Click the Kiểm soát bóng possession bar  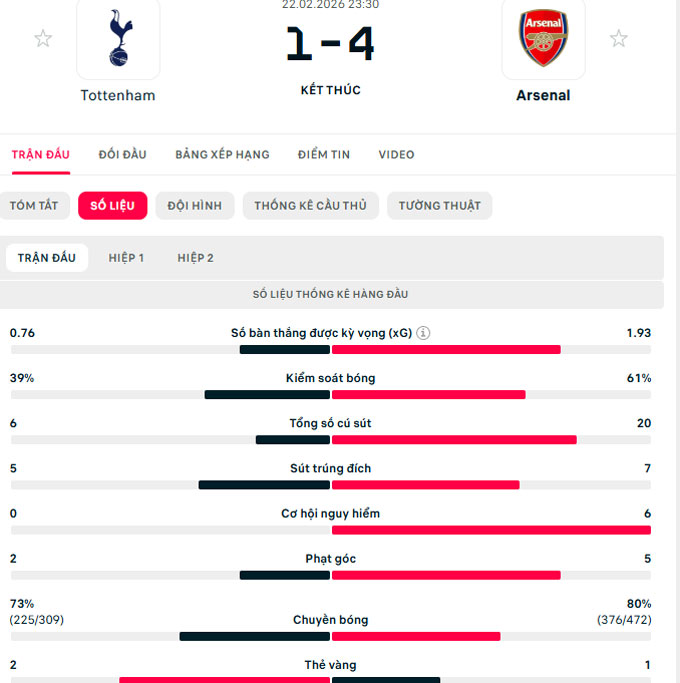click(330, 395)
